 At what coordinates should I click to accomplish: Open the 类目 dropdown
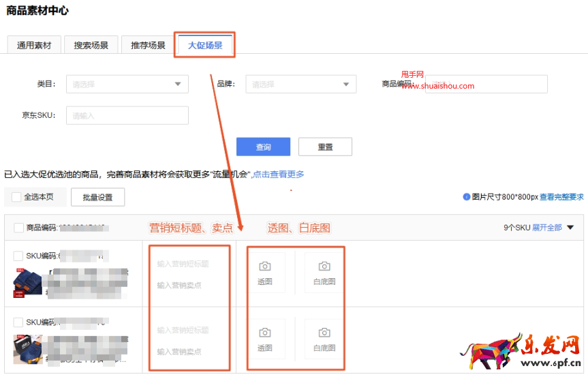pos(127,84)
